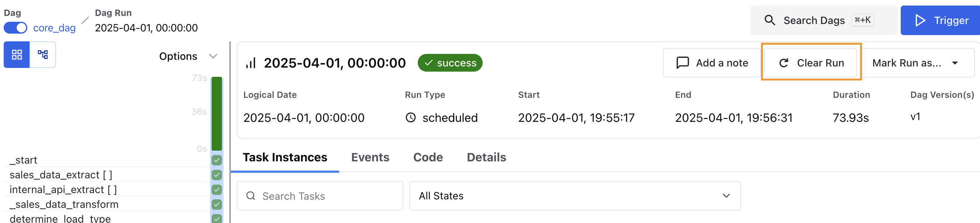This screenshot has width=980, height=223.
Task: Click the Search Dags magnifier icon
Action: click(x=770, y=20)
